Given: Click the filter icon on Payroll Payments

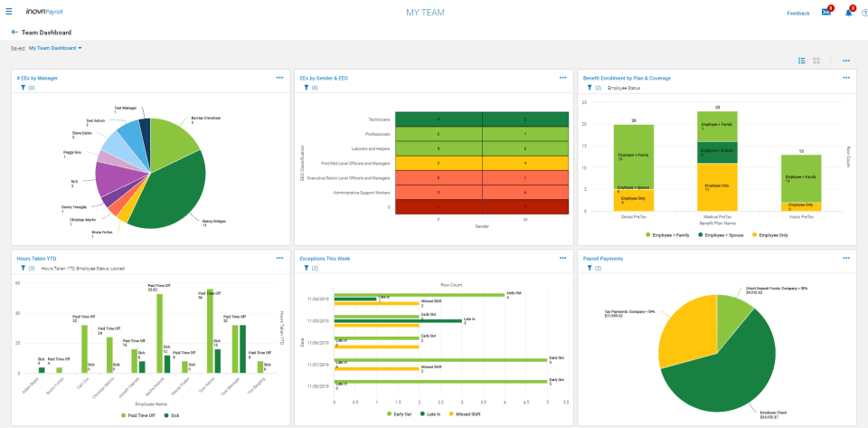Looking at the screenshot, I should pos(589,269).
